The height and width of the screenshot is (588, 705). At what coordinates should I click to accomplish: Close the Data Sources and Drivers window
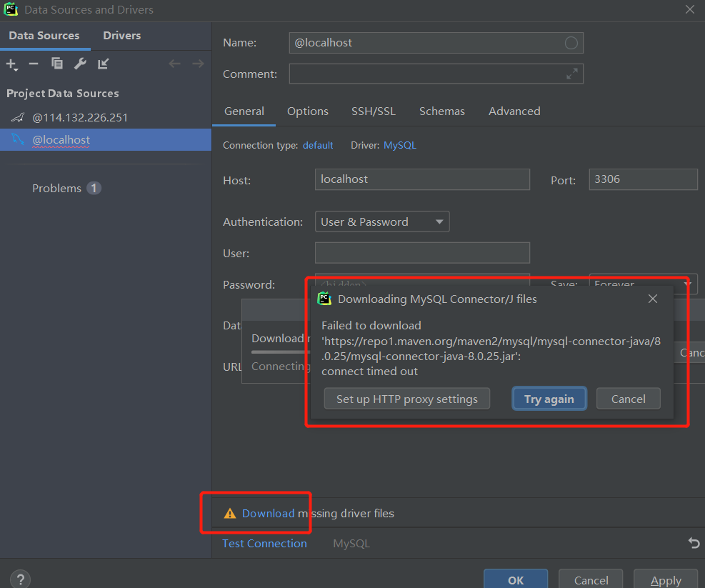pos(690,9)
